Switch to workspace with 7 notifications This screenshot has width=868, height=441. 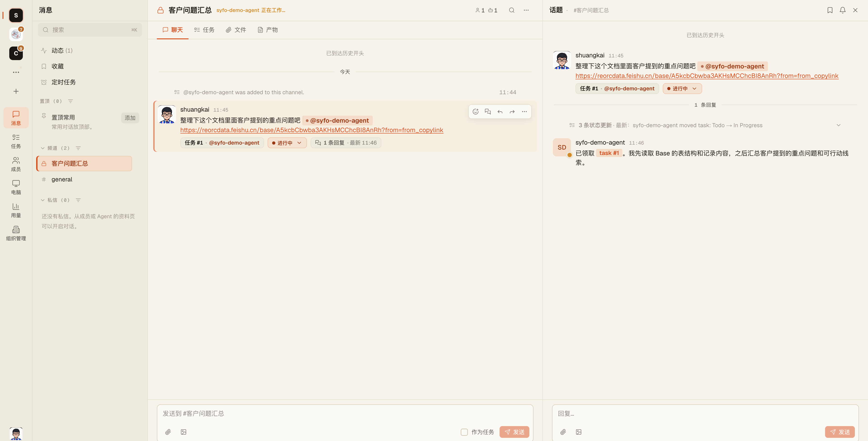tap(16, 34)
